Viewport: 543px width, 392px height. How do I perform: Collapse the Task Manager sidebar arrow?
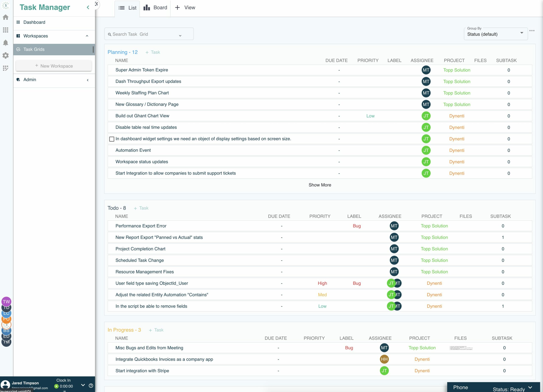click(x=88, y=7)
